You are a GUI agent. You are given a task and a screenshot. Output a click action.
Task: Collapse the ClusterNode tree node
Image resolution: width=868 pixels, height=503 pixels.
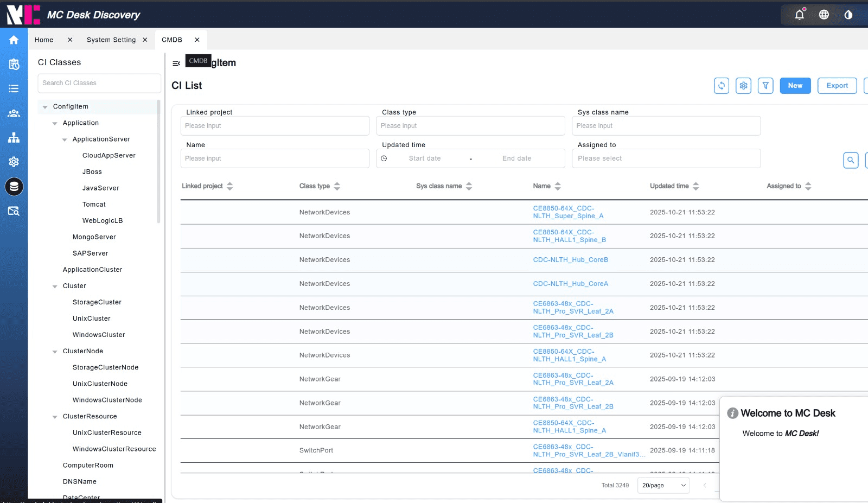pyautogui.click(x=55, y=352)
